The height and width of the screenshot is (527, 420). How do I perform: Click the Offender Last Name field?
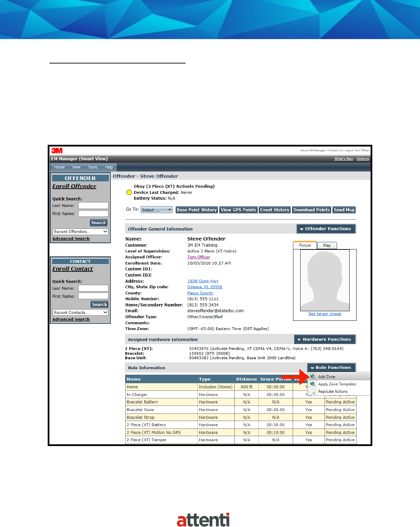pos(93,206)
